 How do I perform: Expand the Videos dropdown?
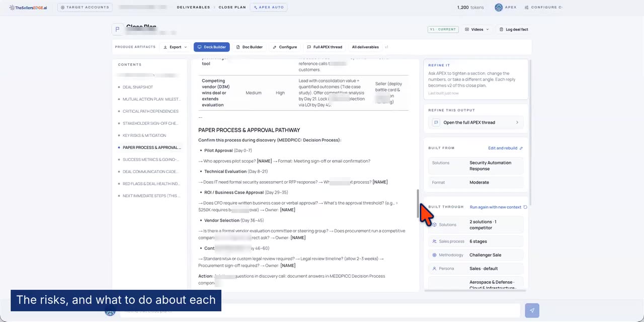click(x=476, y=29)
